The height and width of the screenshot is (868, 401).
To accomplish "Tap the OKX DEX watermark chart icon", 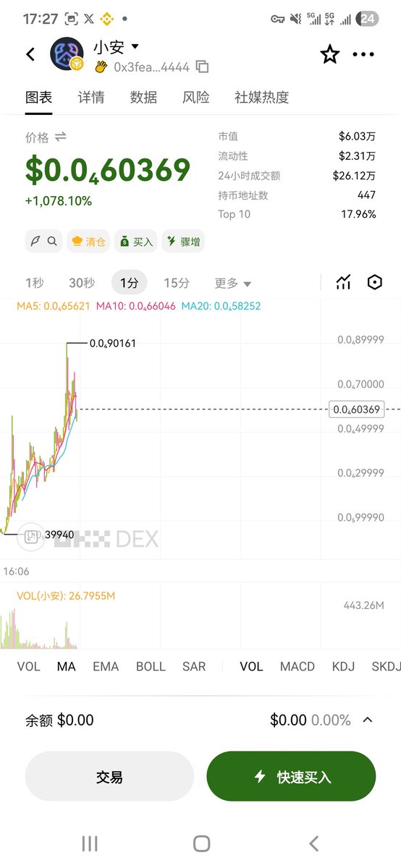I will (x=31, y=536).
